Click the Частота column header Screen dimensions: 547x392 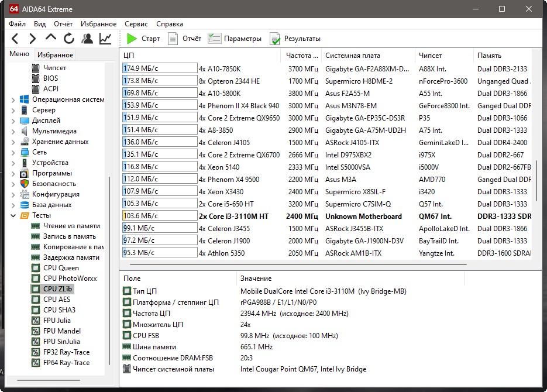coord(301,56)
